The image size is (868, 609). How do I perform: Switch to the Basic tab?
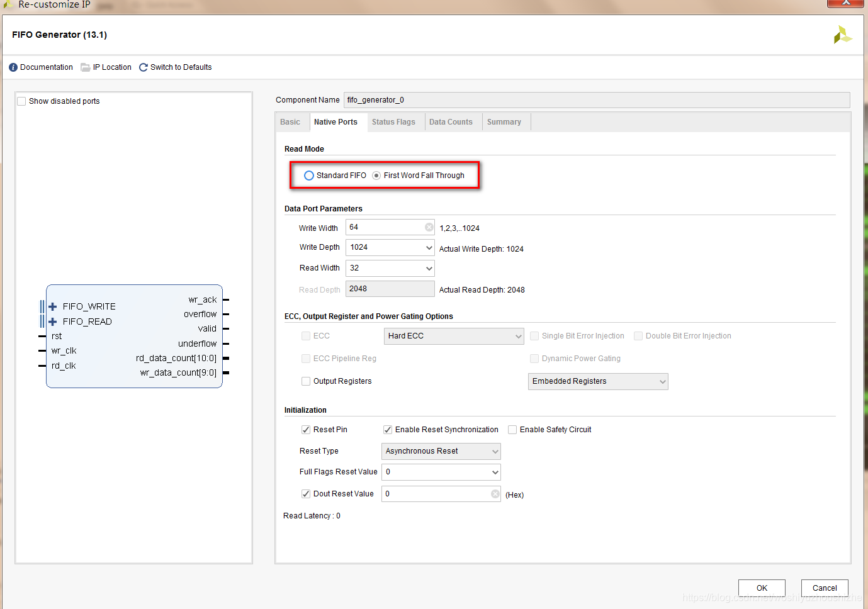tap(290, 122)
